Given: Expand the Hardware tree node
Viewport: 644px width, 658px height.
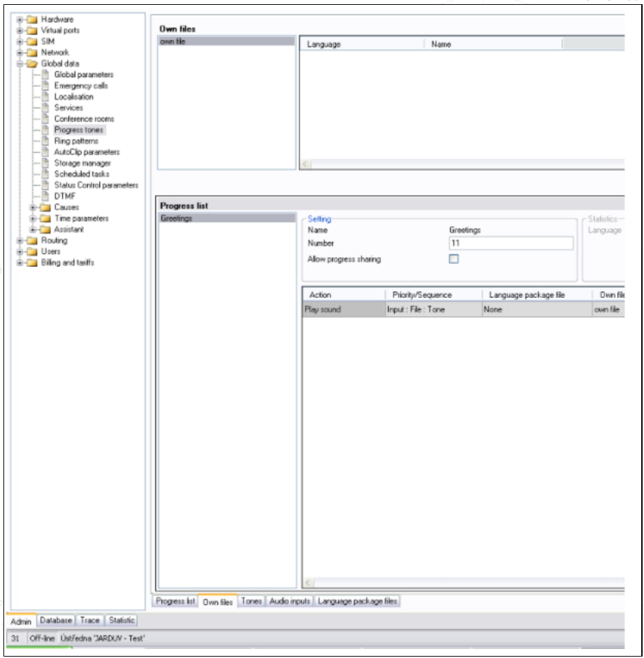Looking at the screenshot, I should [x=19, y=19].
